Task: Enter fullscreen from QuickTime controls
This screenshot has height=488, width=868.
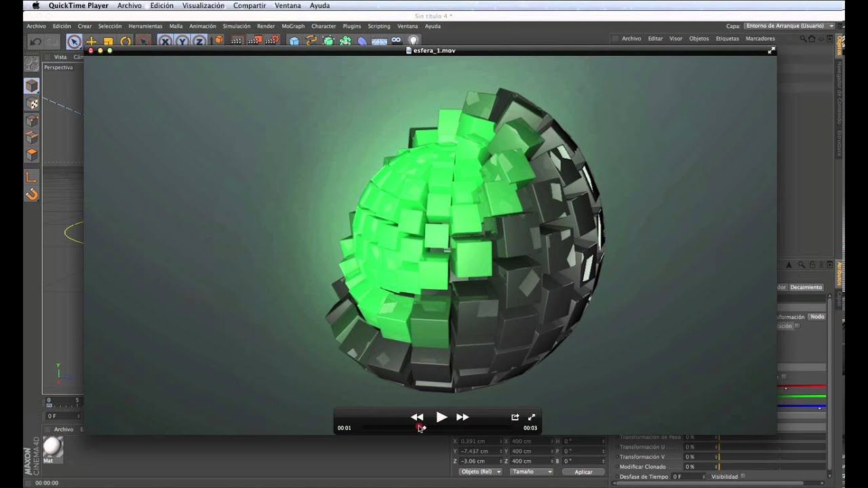Action: (x=532, y=417)
